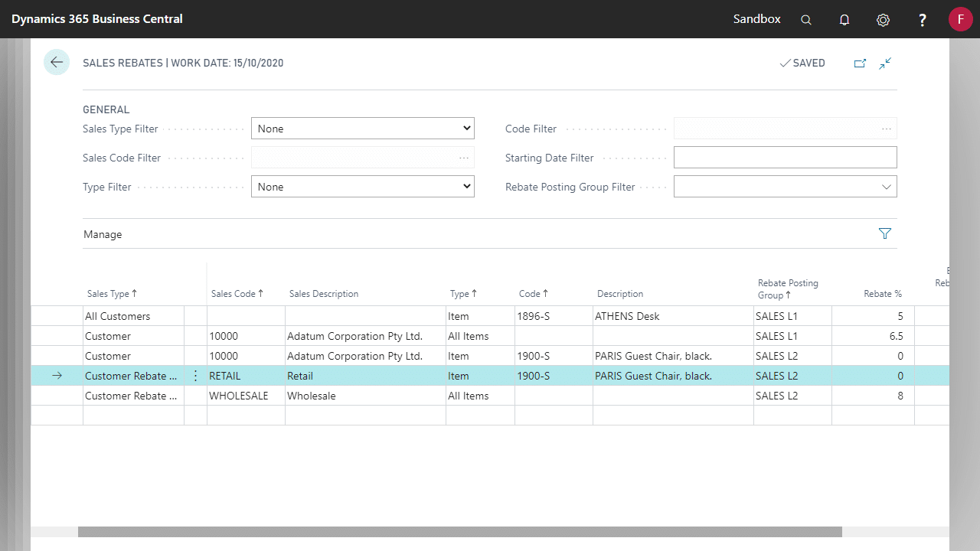Screen dimensions: 980x551
Task: Expand the Sales Type Filter dropdown
Action: [x=362, y=129]
